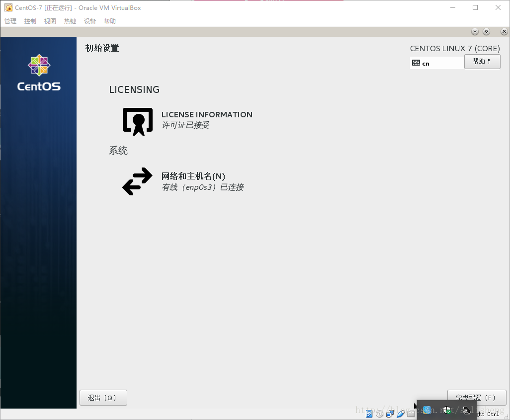Image resolution: width=510 pixels, height=420 pixels.
Task: Open 网络和主机名(N) settings link
Action: pyautogui.click(x=193, y=176)
